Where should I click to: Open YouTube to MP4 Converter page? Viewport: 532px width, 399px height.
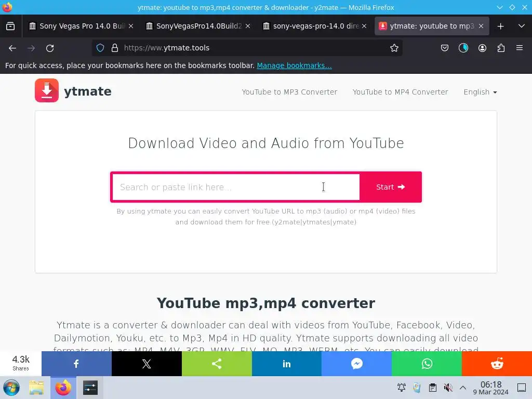(x=401, y=92)
